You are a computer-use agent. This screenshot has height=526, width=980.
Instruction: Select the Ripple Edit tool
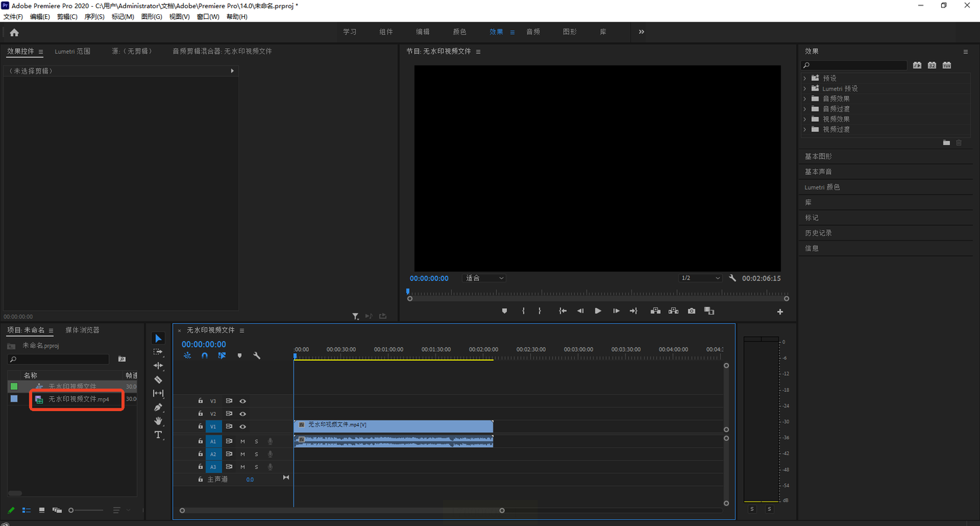click(158, 366)
